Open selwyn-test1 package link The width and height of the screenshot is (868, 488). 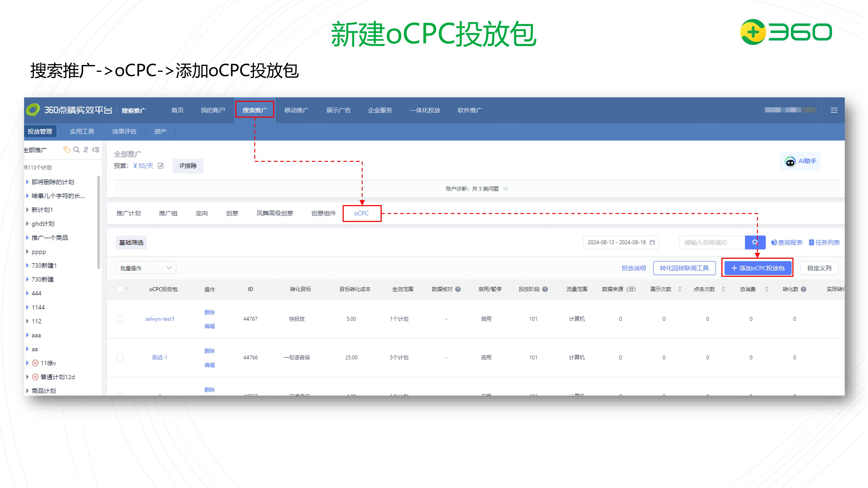[160, 319]
